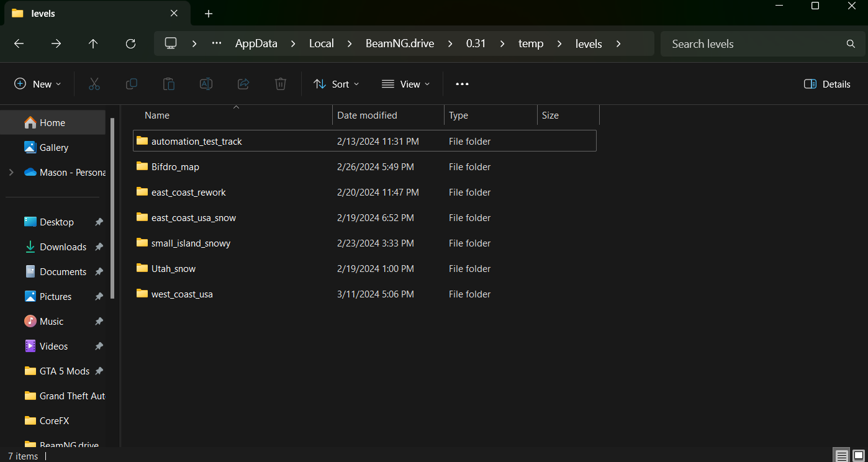Screen dimensions: 868x462
Task: Click the BeamNG.drive breadcrumb in address bar
Action: pyautogui.click(x=399, y=43)
